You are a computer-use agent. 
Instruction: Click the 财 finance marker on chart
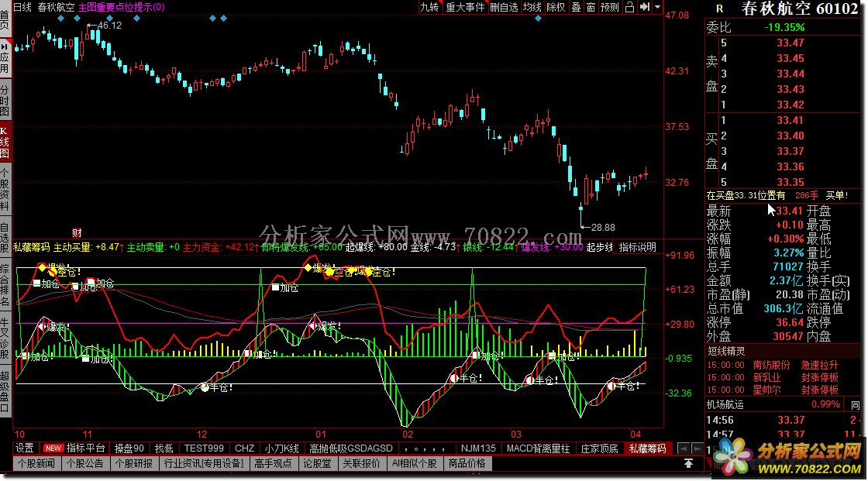point(77,232)
